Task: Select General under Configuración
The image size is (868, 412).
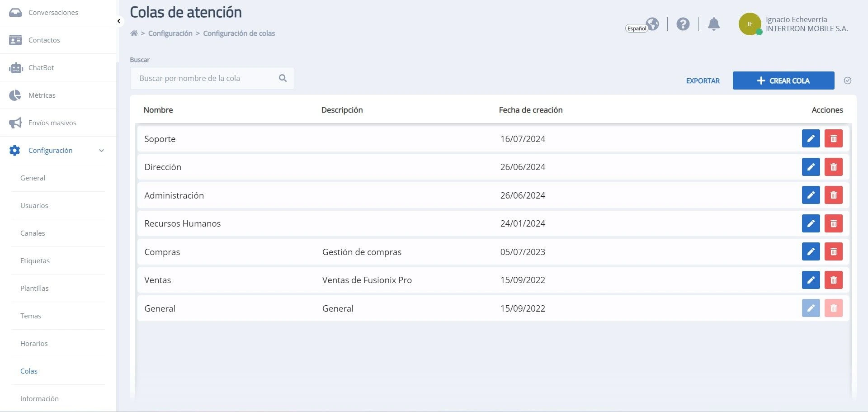Action: click(33, 178)
